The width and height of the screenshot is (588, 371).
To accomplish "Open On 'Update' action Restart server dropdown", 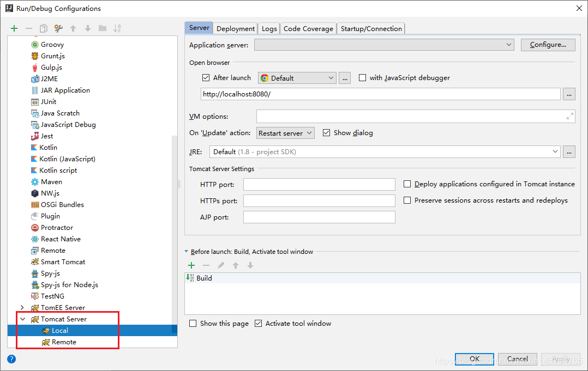I will pyautogui.click(x=286, y=133).
